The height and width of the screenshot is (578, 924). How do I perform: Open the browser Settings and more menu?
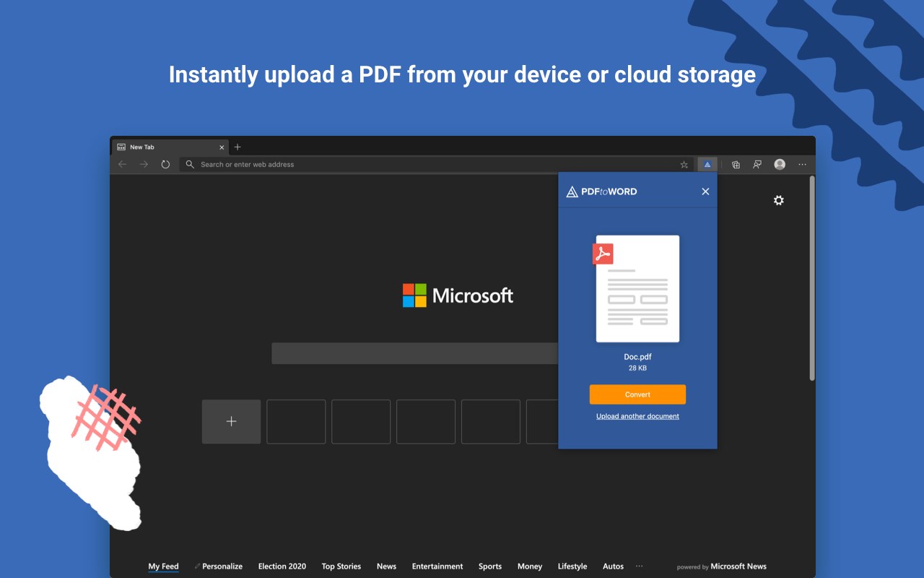click(802, 165)
